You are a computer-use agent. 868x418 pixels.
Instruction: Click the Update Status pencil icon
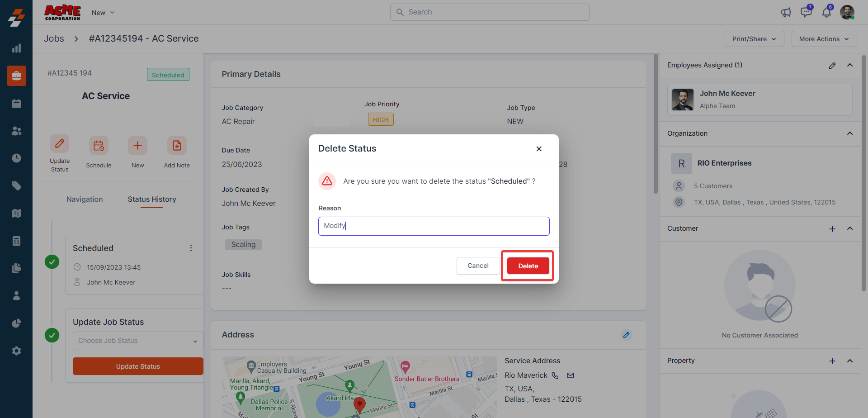[60, 144]
